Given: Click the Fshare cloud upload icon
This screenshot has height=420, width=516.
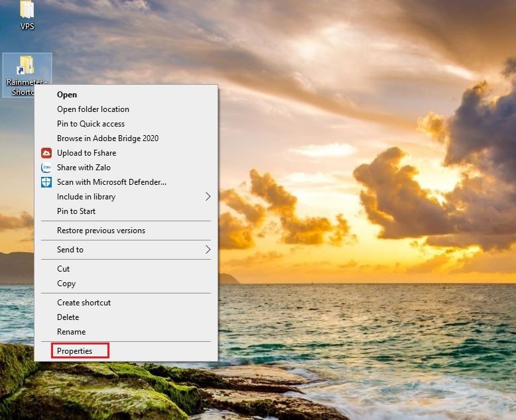Looking at the screenshot, I should (46, 153).
